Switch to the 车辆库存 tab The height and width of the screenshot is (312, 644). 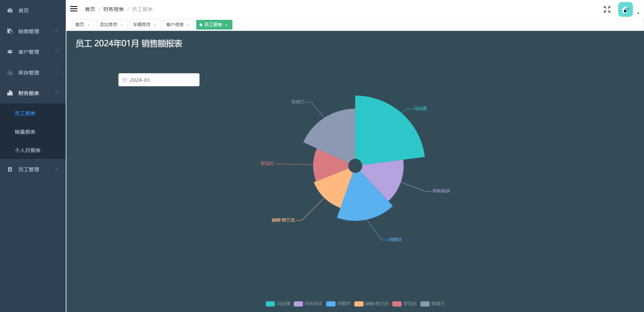(x=142, y=25)
